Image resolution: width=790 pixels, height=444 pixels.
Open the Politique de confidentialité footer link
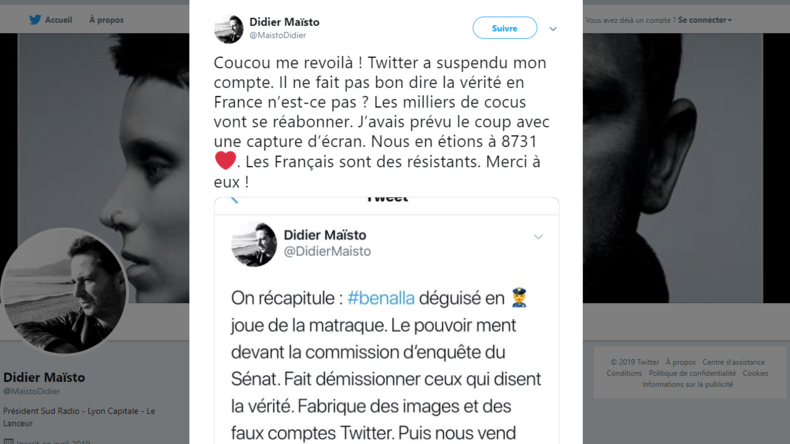pos(692,373)
